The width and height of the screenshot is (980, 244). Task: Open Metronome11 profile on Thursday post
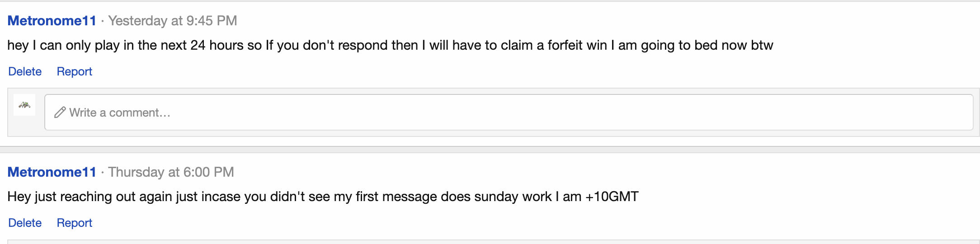coord(52,172)
